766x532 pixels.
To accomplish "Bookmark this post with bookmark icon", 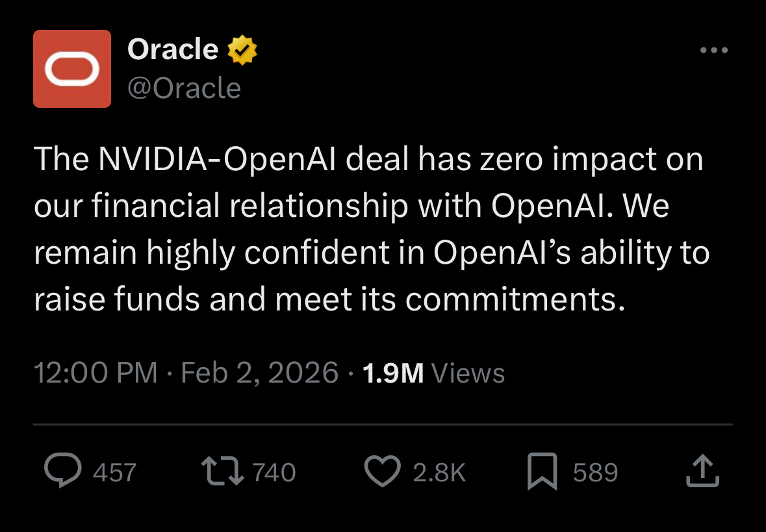I will coord(542,472).
